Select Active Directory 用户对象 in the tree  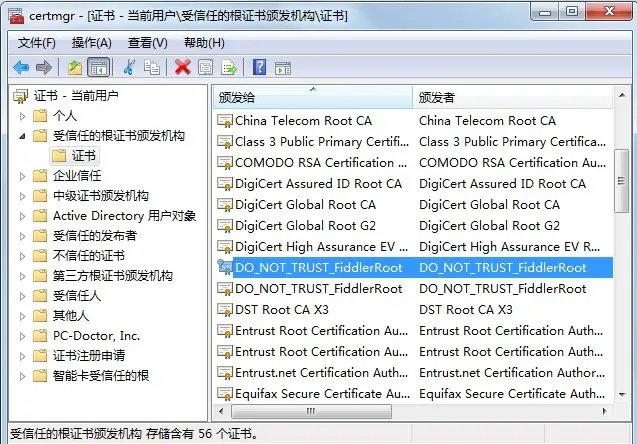124,216
